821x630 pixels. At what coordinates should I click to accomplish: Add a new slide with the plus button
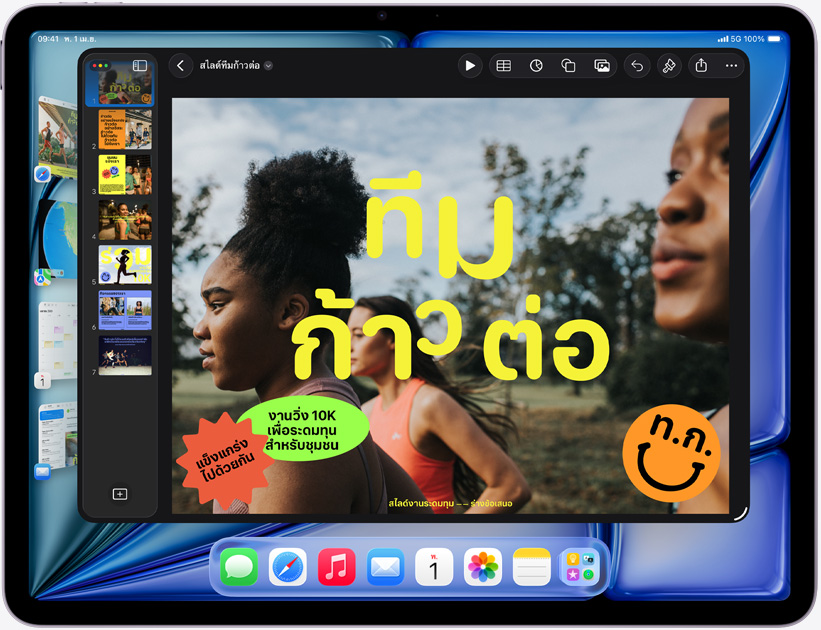click(x=121, y=493)
